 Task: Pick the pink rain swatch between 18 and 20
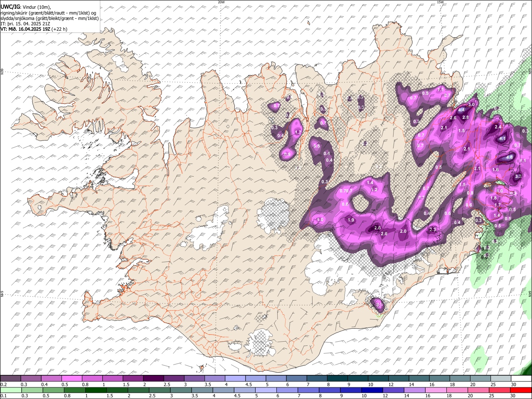(x=457, y=390)
